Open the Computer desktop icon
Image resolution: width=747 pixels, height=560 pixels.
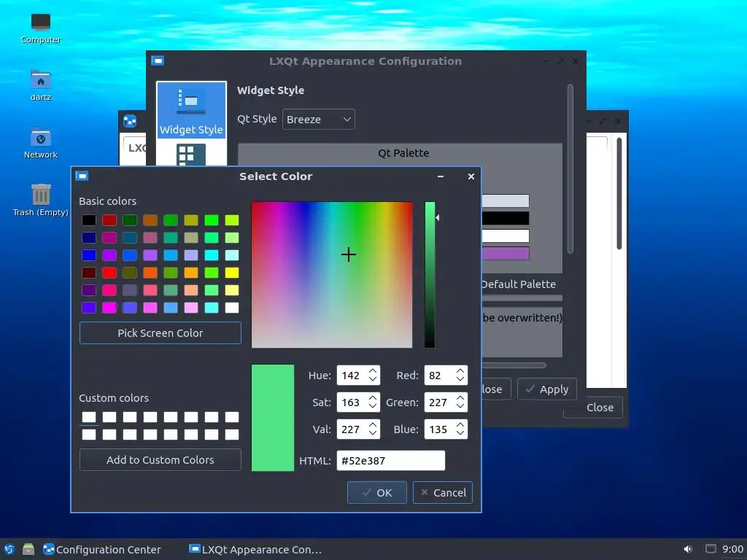(x=41, y=28)
